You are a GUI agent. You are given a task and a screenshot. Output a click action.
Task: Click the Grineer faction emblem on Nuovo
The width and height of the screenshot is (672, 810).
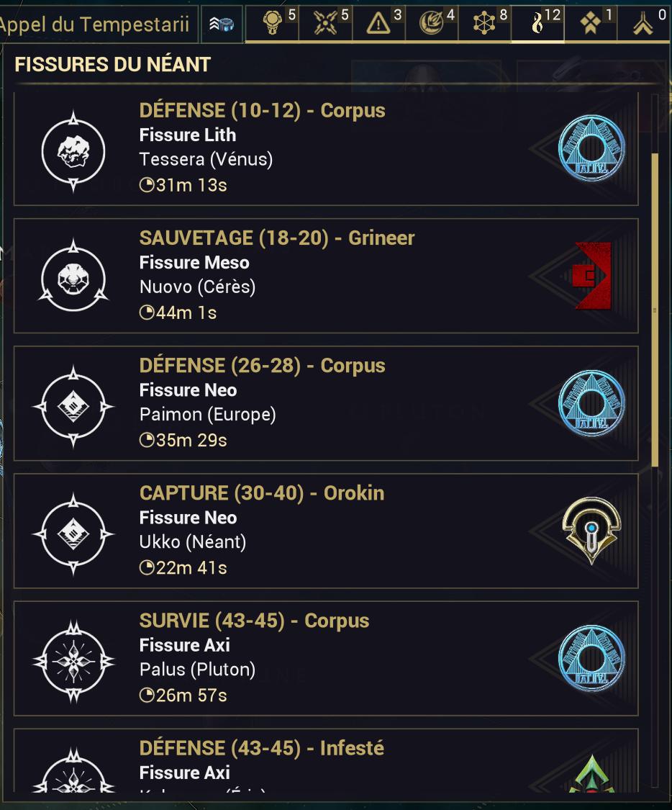591,276
